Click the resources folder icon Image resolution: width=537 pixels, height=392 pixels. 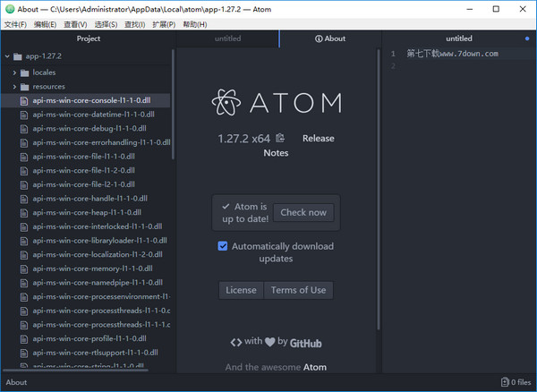[x=25, y=87]
